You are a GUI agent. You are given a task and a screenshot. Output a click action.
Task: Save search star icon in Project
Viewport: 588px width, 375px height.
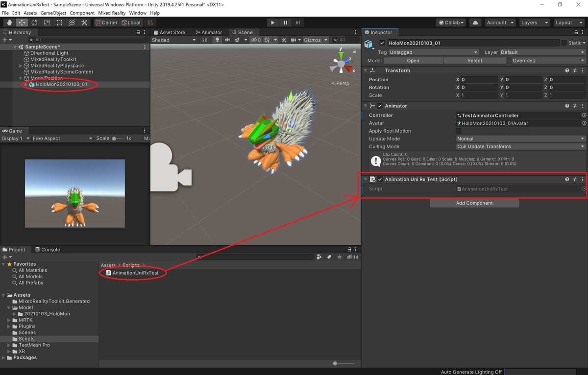click(340, 257)
